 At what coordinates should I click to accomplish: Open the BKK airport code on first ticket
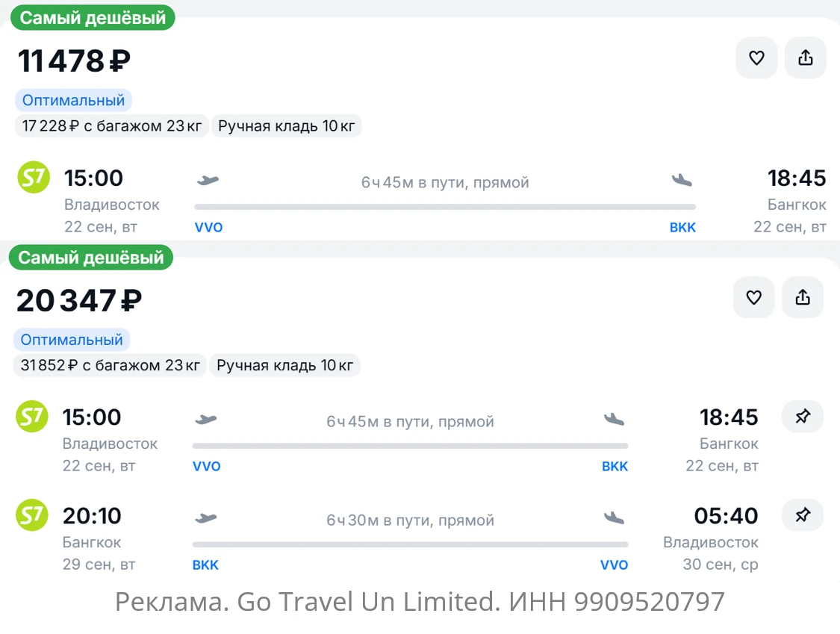(682, 227)
